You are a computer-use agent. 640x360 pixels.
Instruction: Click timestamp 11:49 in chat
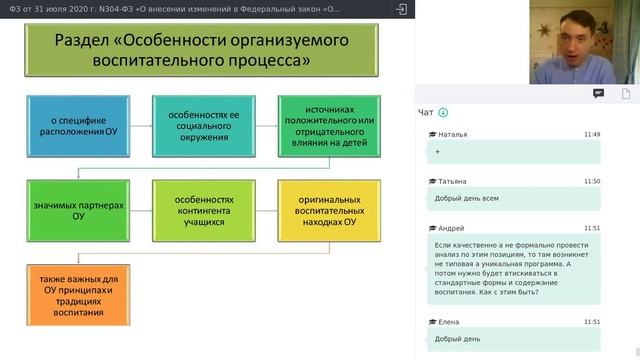(592, 134)
